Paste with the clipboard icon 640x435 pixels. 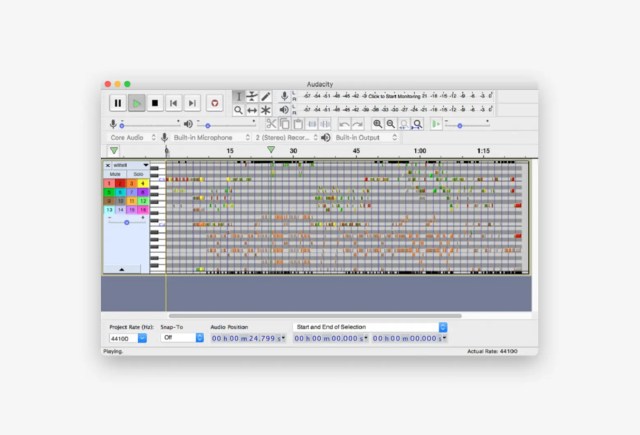click(x=298, y=124)
